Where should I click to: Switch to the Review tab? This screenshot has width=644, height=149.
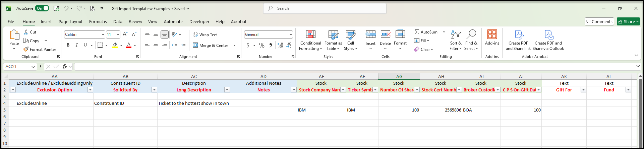point(135,22)
